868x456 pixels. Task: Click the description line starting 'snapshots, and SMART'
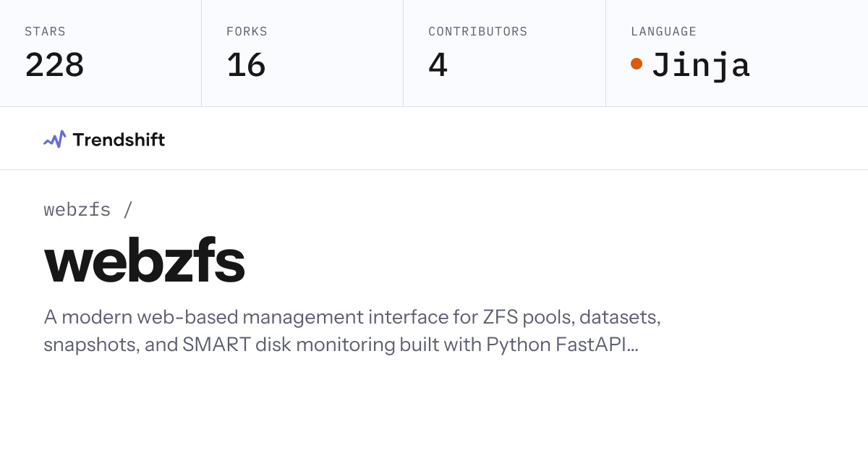tap(341, 345)
